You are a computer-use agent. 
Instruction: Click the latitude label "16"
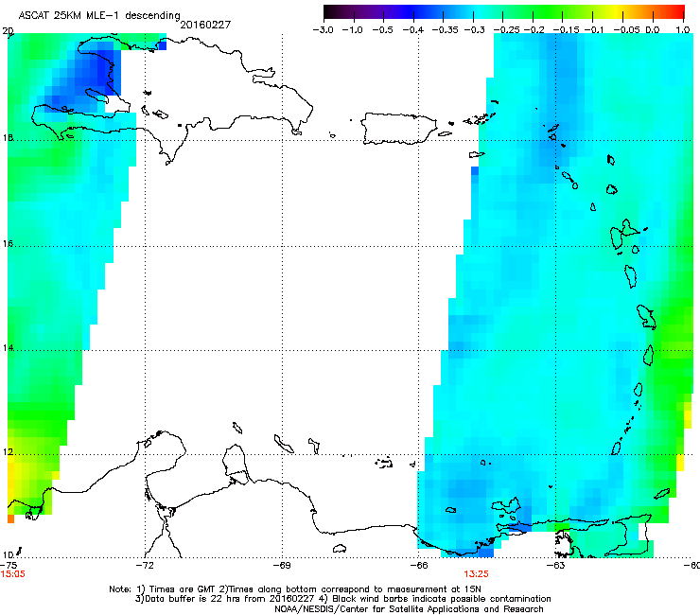coord(8,244)
